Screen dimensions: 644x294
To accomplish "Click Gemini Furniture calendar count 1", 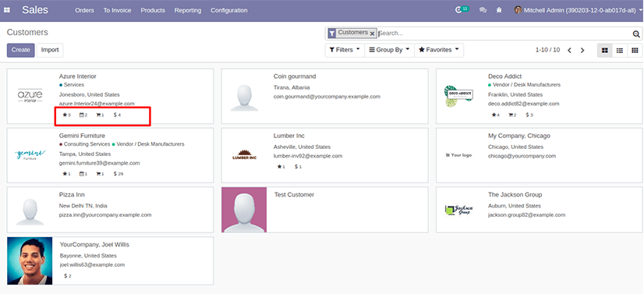I will click(x=83, y=174).
